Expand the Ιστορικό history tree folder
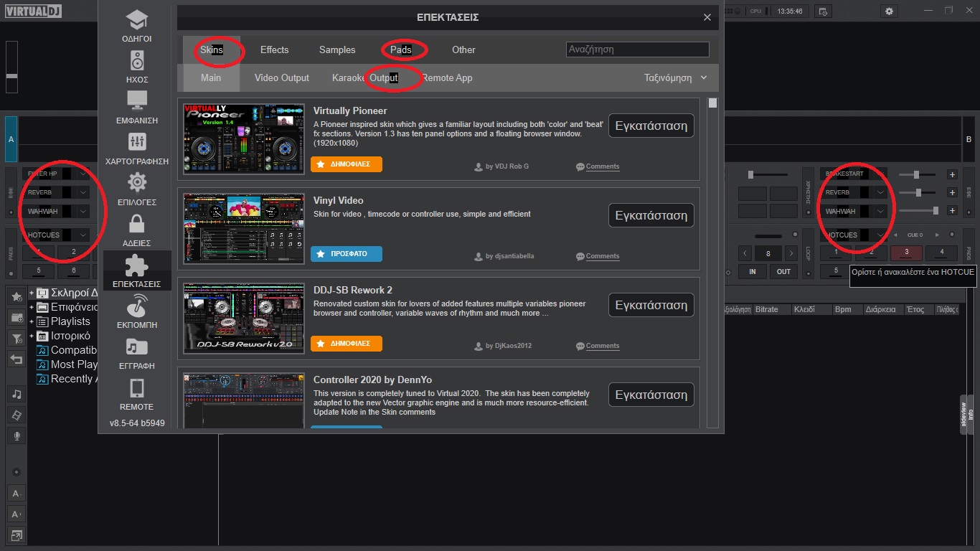The height and width of the screenshot is (551, 980). 32,336
